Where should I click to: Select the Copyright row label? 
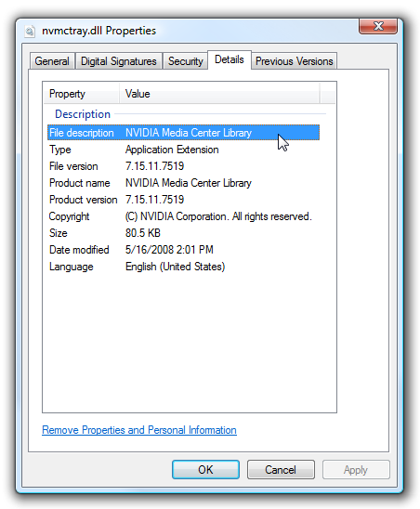click(69, 216)
